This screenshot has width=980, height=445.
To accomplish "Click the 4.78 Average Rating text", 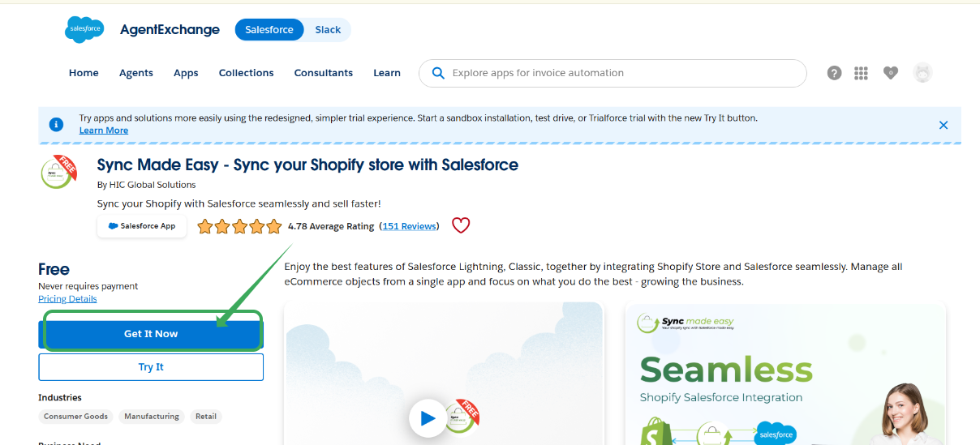I will point(331,226).
